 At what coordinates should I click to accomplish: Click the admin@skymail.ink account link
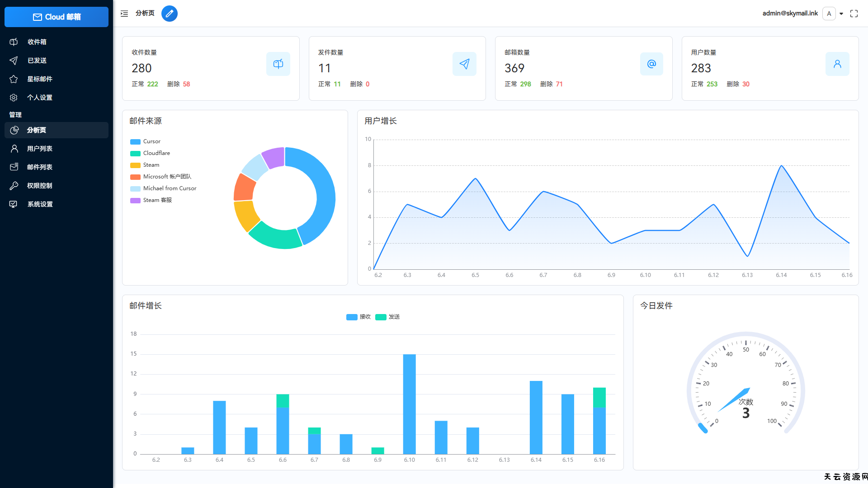click(x=790, y=14)
